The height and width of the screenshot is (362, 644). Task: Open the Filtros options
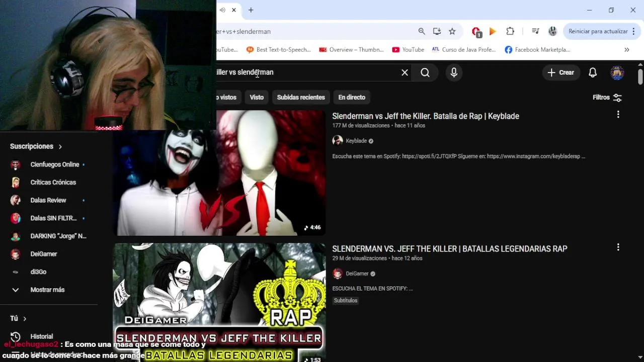[x=607, y=98]
